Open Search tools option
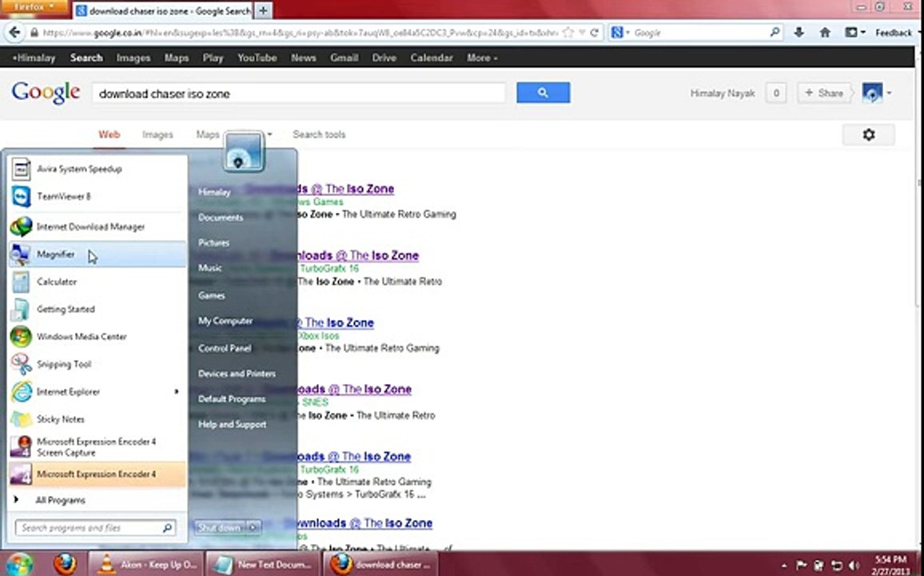 319,135
